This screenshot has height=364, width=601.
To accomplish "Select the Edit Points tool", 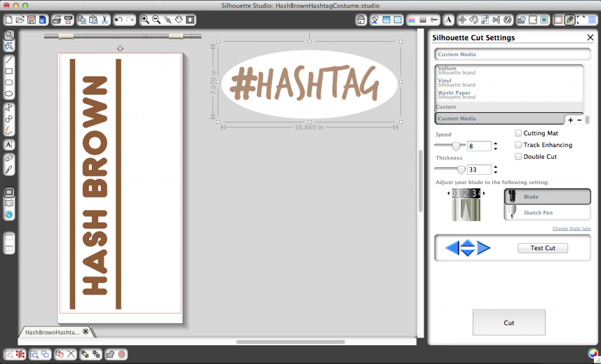I will click(9, 46).
